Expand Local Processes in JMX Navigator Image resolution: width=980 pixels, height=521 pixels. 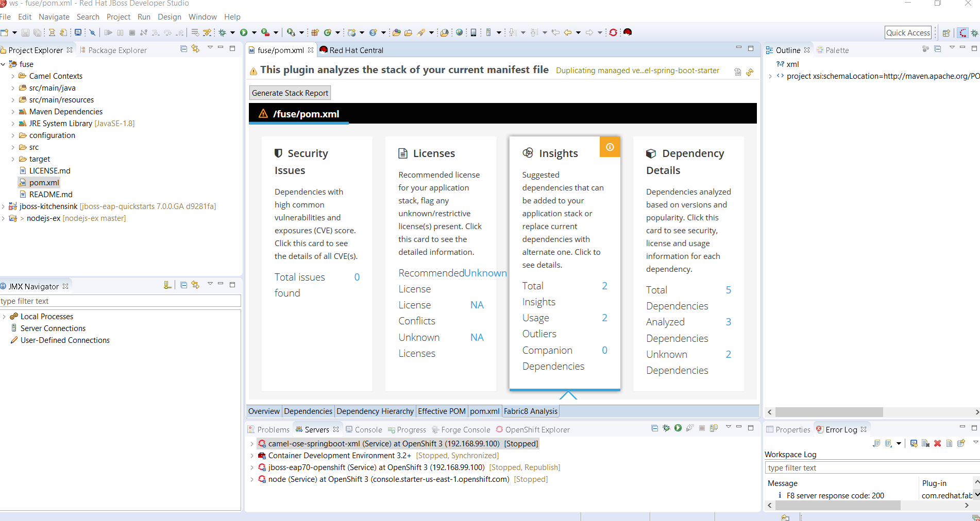(x=4, y=317)
